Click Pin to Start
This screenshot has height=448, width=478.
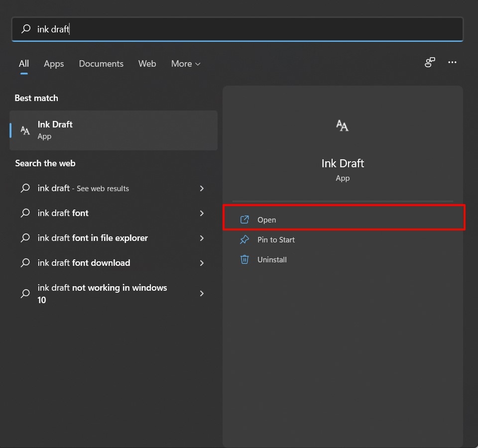click(x=343, y=240)
